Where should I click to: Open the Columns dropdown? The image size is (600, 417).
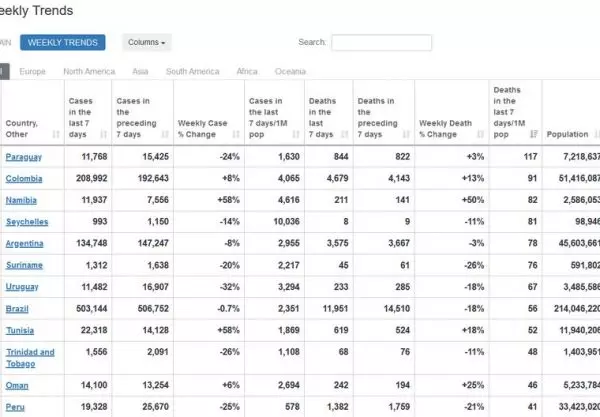coord(147,43)
